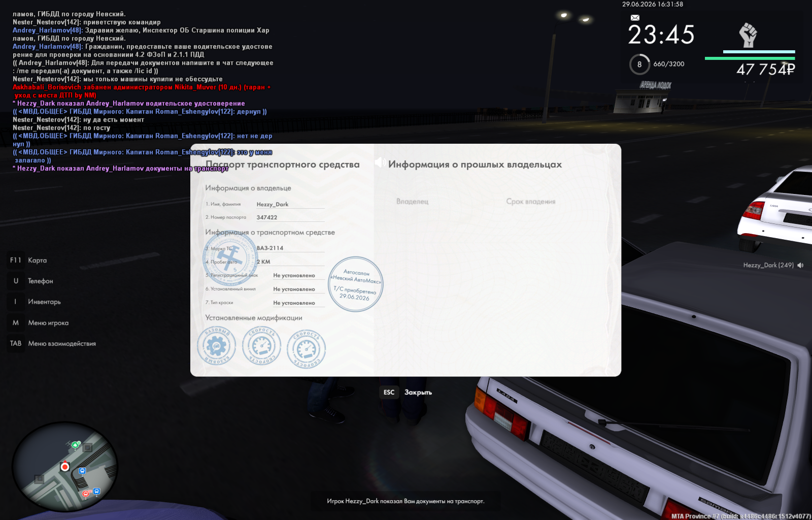This screenshot has width=812, height=520.
Task: Click the chat line 'ну да есть момент'
Action: 79,120
